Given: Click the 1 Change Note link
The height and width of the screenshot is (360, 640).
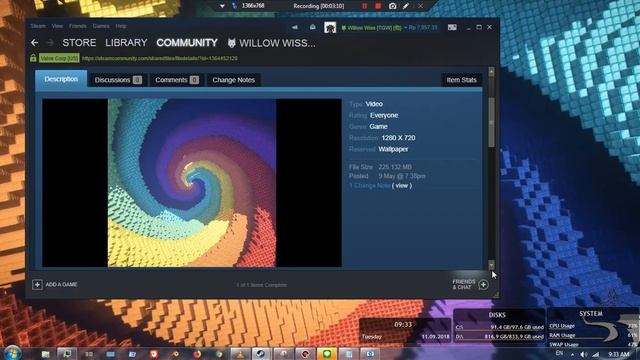Looking at the screenshot, I should click(x=369, y=186).
